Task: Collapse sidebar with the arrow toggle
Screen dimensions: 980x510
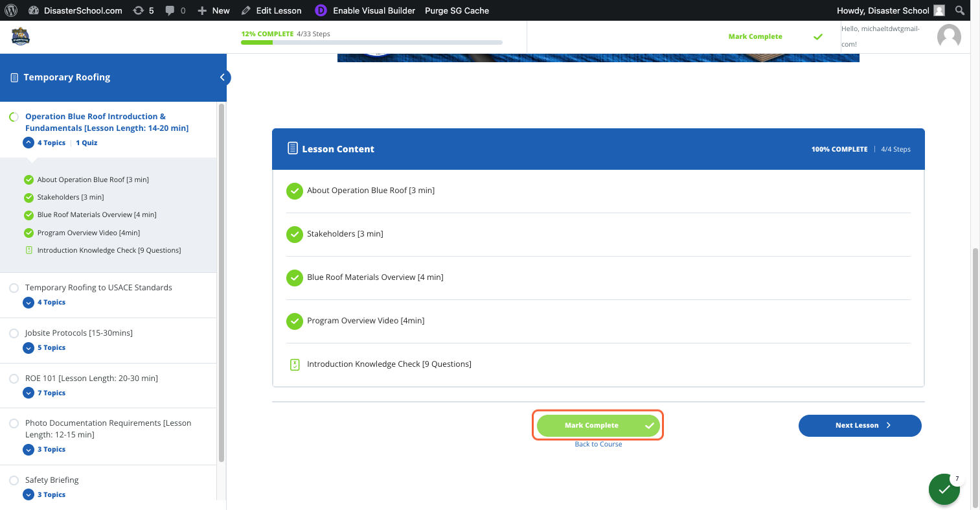Action: (222, 77)
